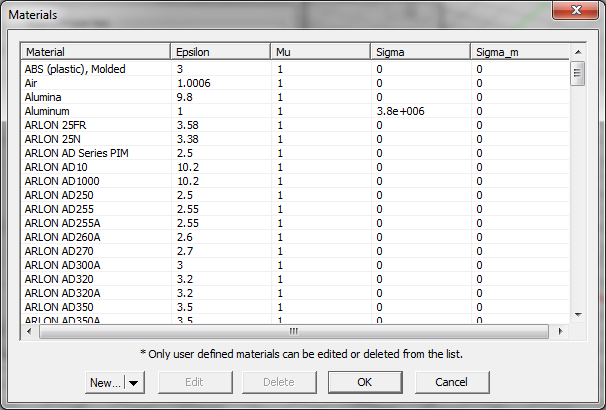The image size is (606, 410).
Task: Click the 3.58 Epsilon value
Action: [x=187, y=125]
